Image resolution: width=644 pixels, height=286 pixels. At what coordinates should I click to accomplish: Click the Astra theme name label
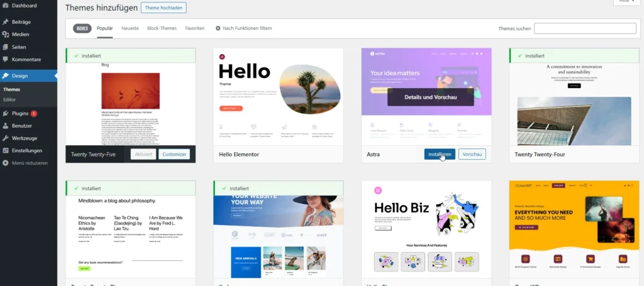pos(373,155)
